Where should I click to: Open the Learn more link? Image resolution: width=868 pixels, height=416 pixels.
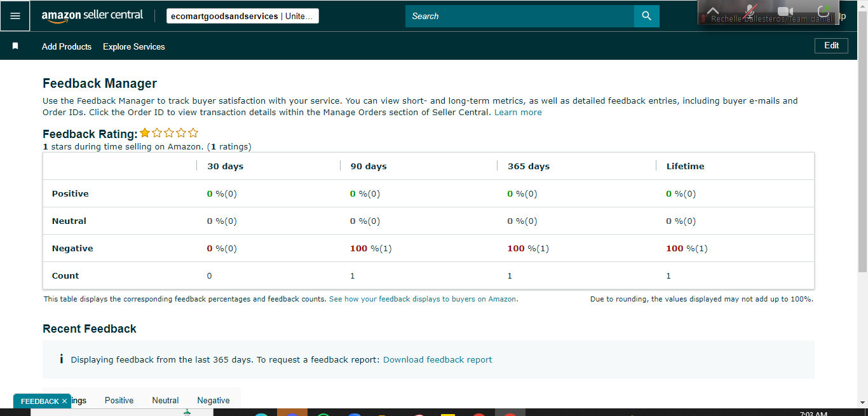(x=518, y=113)
